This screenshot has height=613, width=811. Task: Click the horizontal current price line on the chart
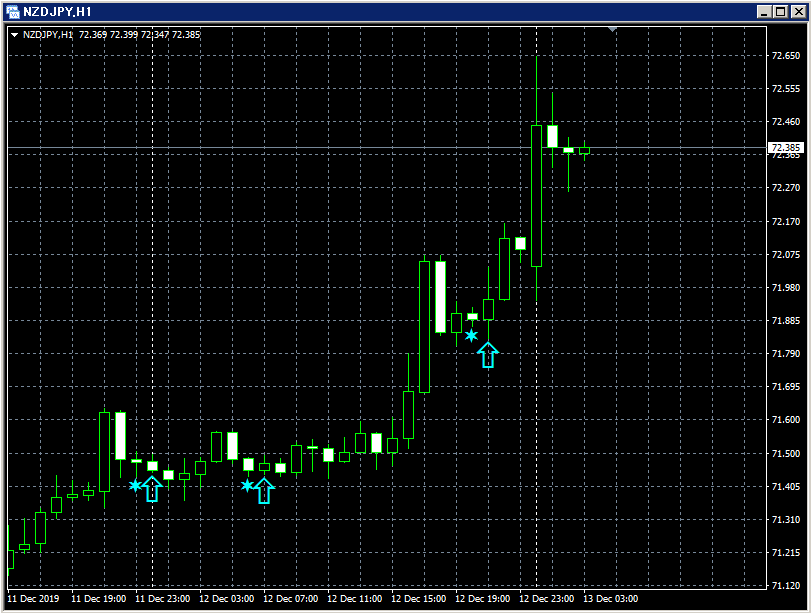[x=300, y=146]
